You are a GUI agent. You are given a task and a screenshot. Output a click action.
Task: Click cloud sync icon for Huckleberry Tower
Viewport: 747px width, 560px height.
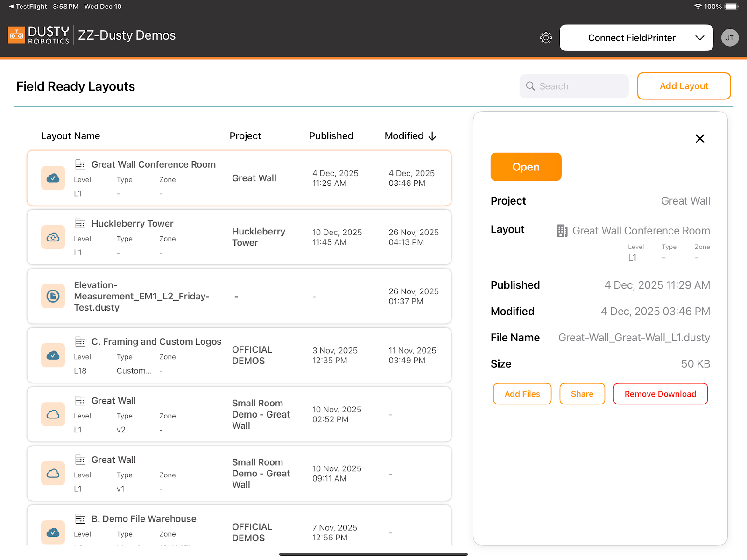[53, 237]
